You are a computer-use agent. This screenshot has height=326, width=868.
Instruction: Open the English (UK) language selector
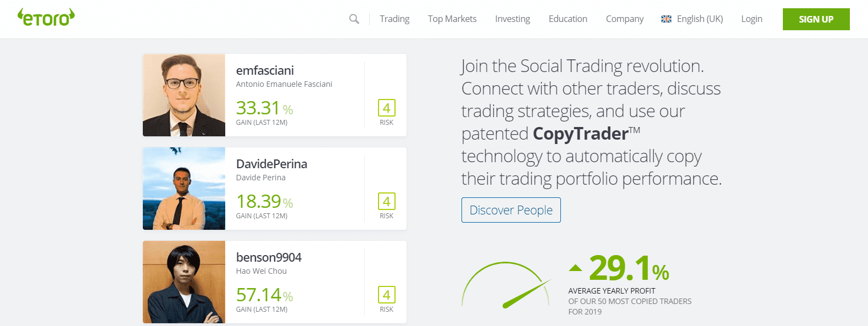[x=699, y=19]
